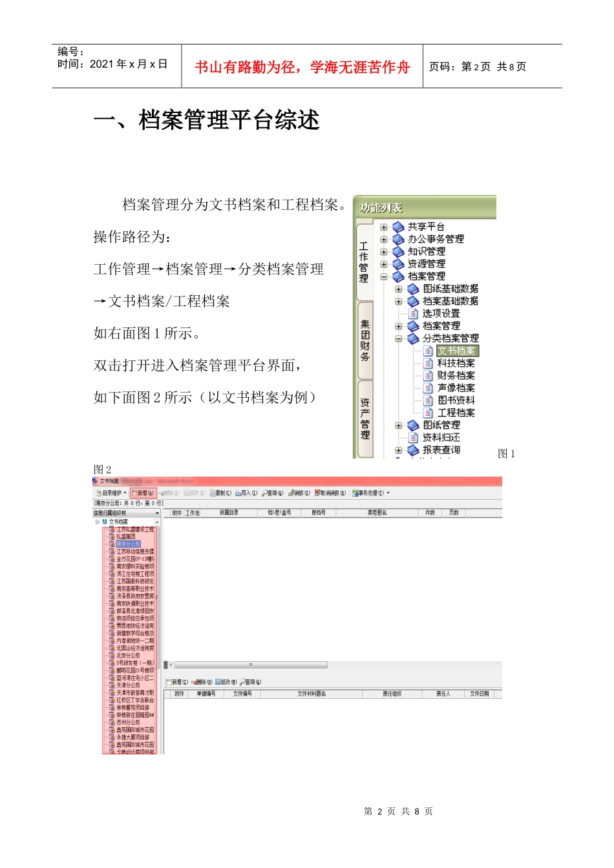Image resolution: width=614 pixels, height=868 pixels.
Task: Click 新增(Z) in lower toolbar
Action: (177, 682)
